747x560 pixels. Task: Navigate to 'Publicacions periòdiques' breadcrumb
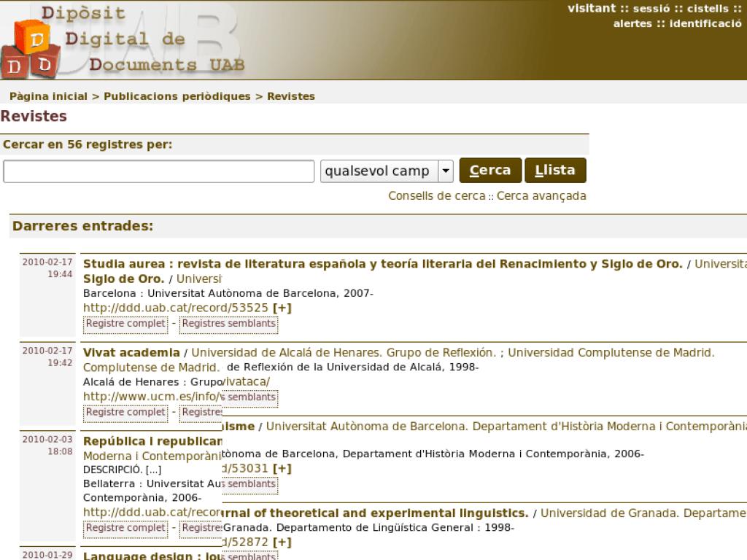[x=177, y=96]
